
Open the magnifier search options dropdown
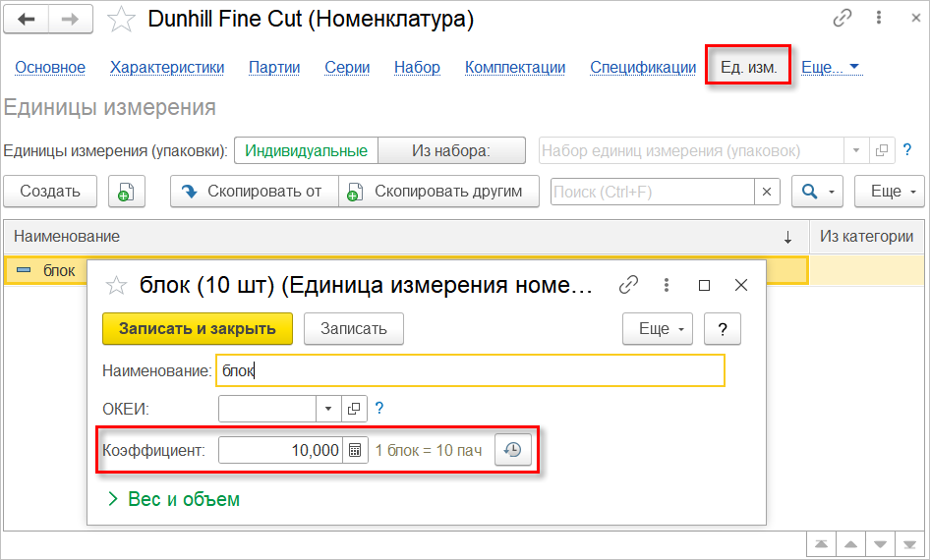pos(817,191)
